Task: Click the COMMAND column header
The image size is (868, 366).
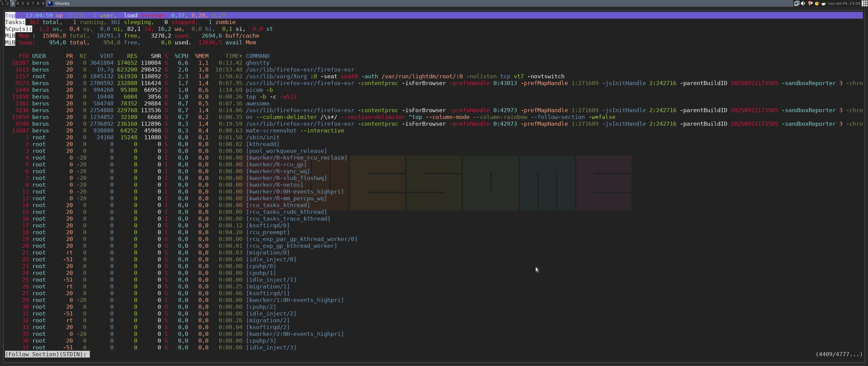Action: tap(257, 56)
